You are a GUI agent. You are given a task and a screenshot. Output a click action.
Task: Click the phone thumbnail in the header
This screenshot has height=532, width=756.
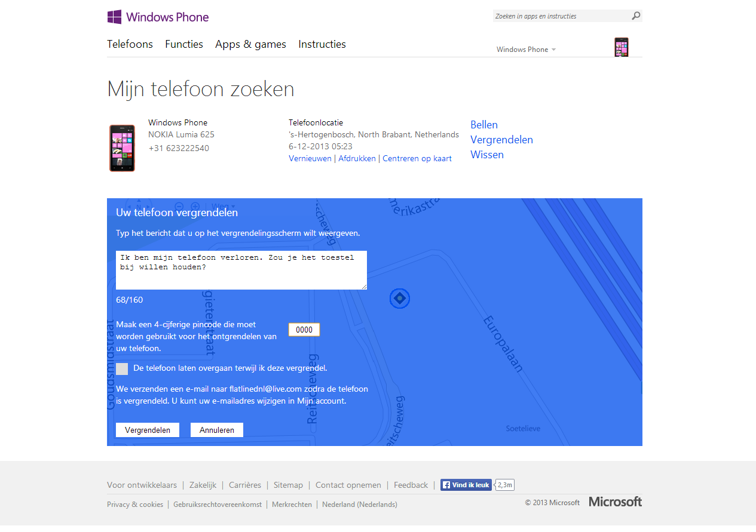pyautogui.click(x=622, y=47)
